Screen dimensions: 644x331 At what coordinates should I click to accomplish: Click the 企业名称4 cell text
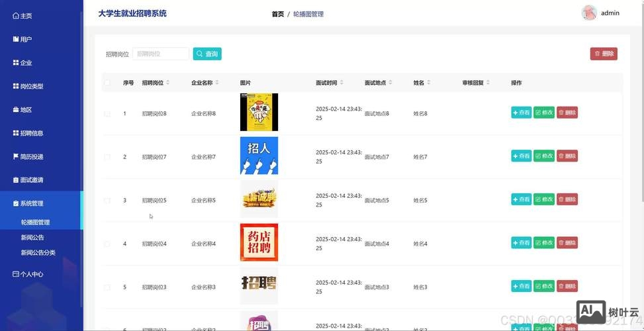point(203,244)
